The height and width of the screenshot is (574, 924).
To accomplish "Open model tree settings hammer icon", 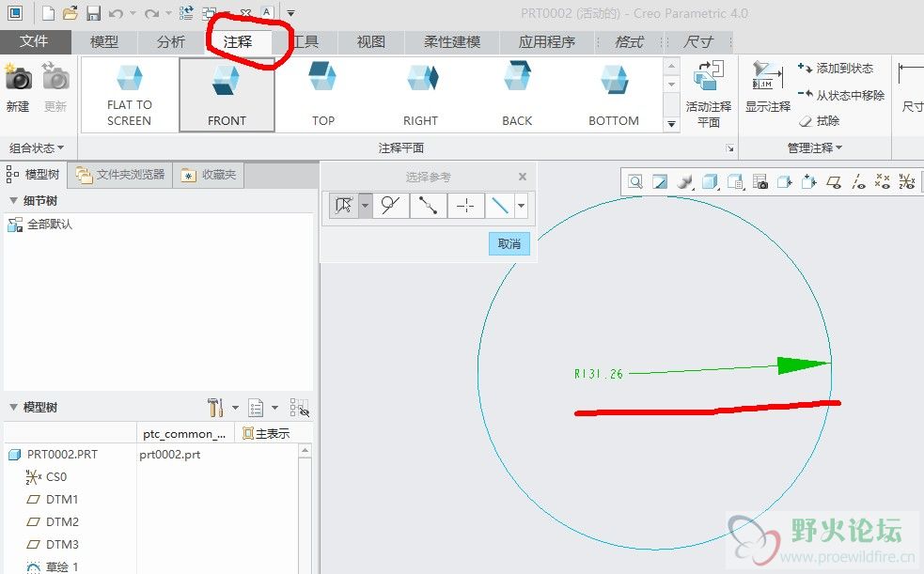I will [x=215, y=408].
